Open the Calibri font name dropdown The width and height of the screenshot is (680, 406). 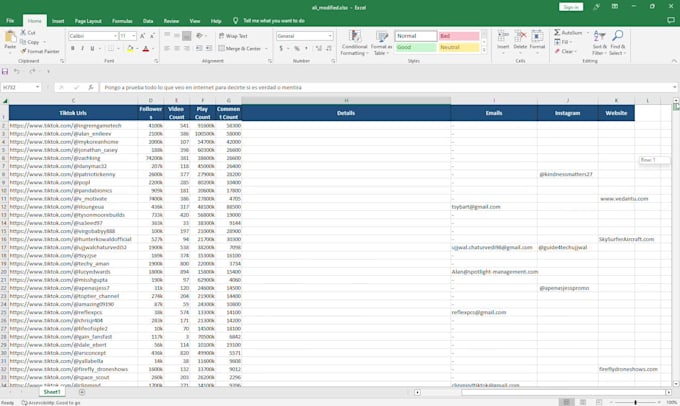point(115,36)
